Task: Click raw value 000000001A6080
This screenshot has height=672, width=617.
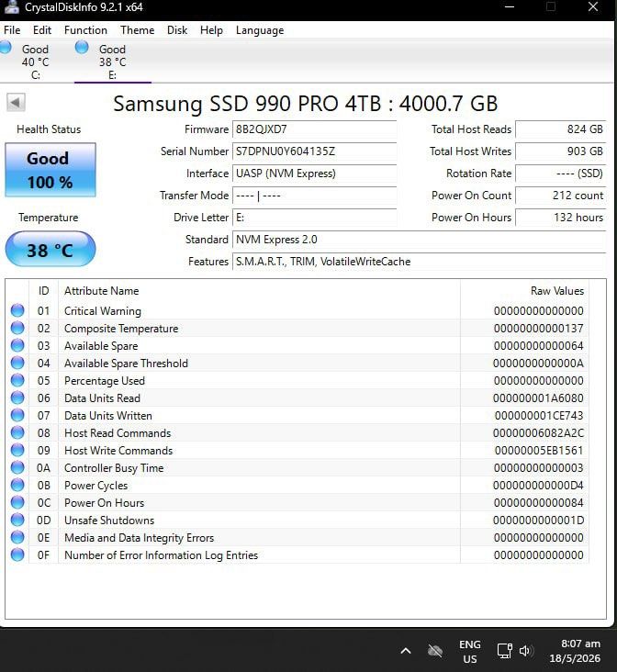Action: [538, 398]
